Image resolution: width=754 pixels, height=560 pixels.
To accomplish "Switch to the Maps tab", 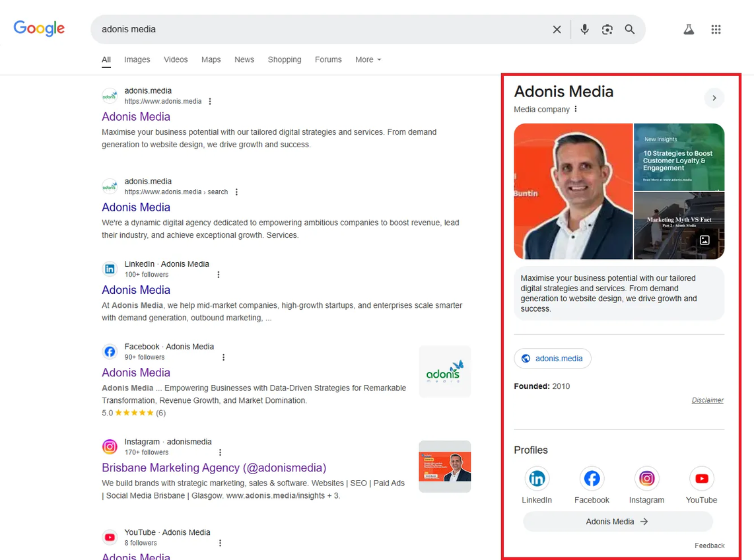I will 211,59.
